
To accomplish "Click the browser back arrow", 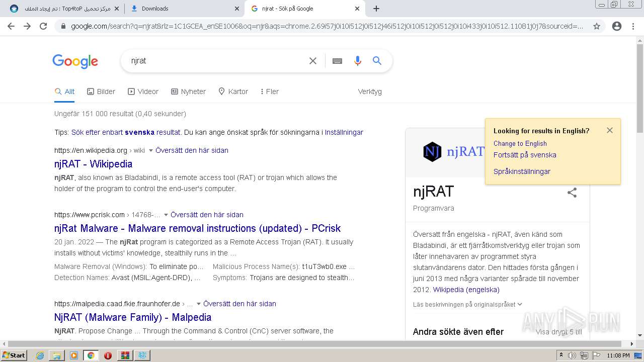I will coord(11,26).
